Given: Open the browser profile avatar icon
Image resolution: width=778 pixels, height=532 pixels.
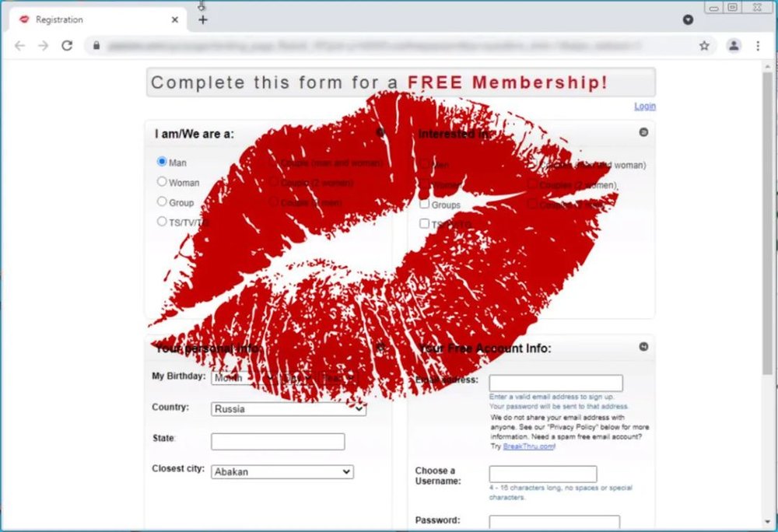Looking at the screenshot, I should (734, 46).
